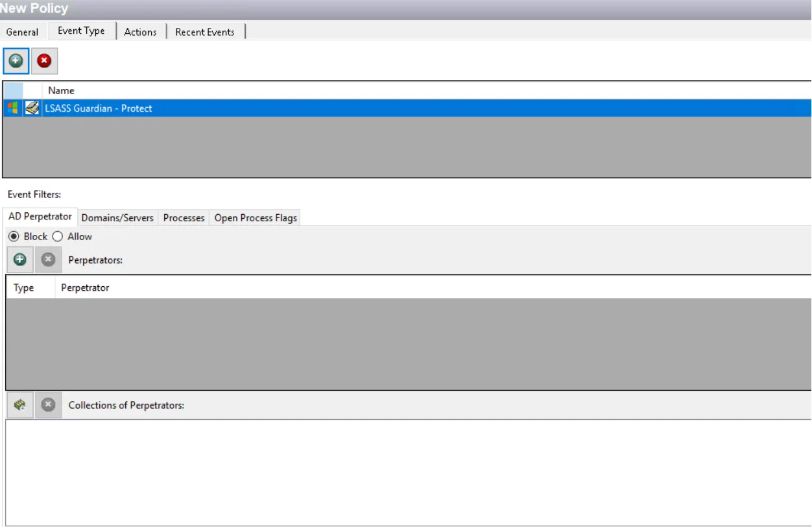Image resolution: width=812 pixels, height=527 pixels.
Task: Select the Allow radio button
Action: (x=57, y=236)
